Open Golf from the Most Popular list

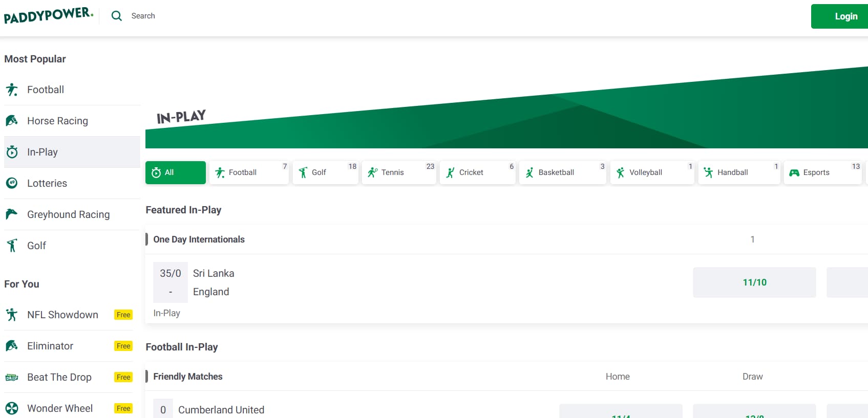tap(72, 246)
